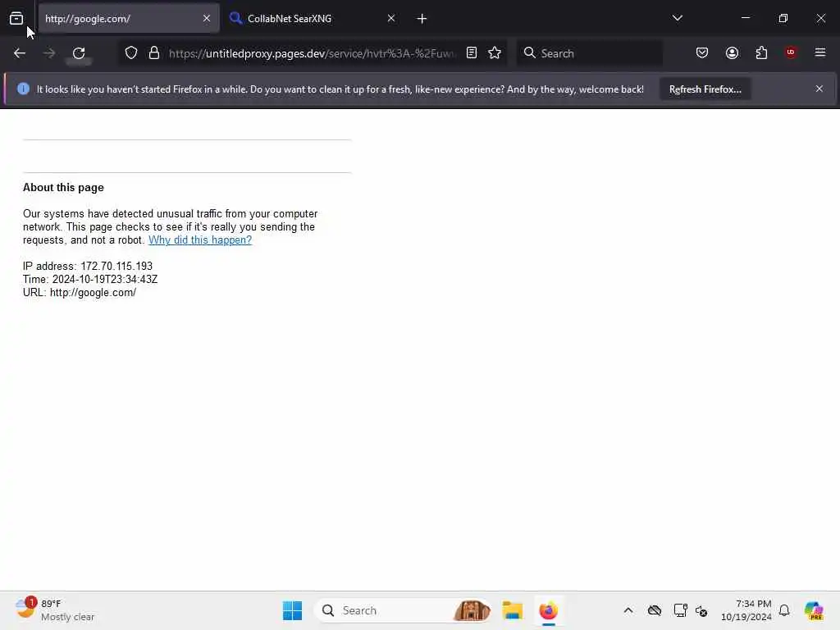Open the uBlock Origin extension icon
This screenshot has width=840, height=630.
coord(791,52)
